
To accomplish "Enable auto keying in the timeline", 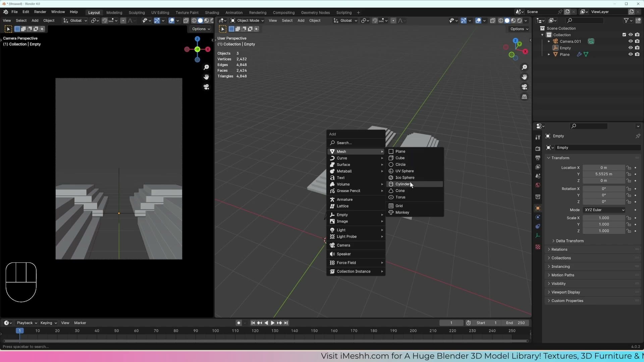I will 238,323.
